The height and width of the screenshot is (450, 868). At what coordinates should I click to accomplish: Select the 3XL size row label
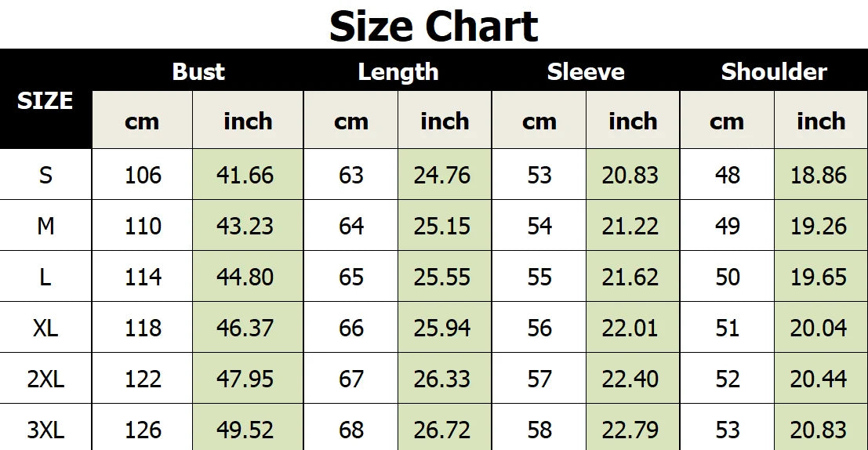click(x=45, y=430)
